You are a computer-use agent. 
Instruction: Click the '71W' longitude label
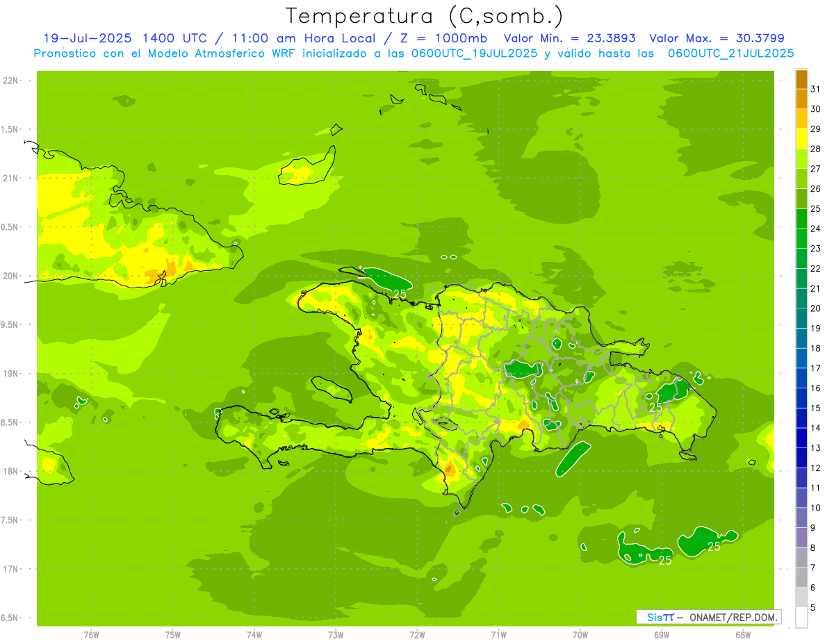click(498, 635)
